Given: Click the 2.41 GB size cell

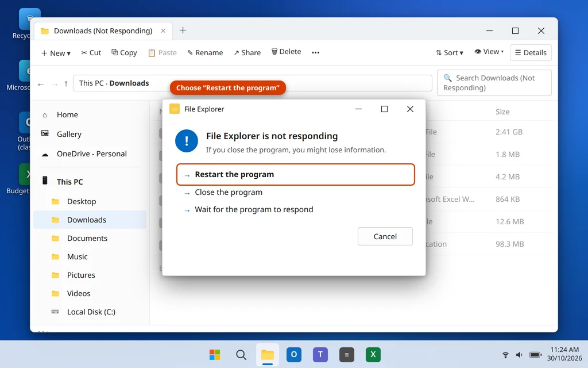Looking at the screenshot, I should 509,132.
